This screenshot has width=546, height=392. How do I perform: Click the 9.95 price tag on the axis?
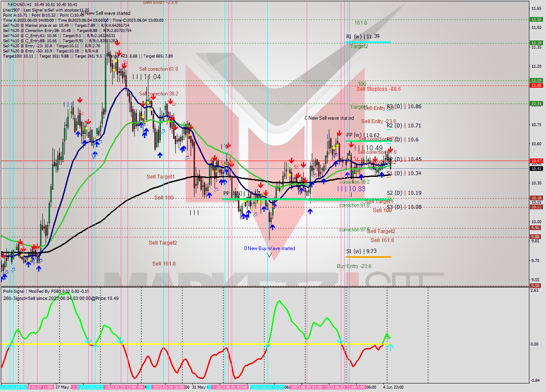(x=536, y=228)
